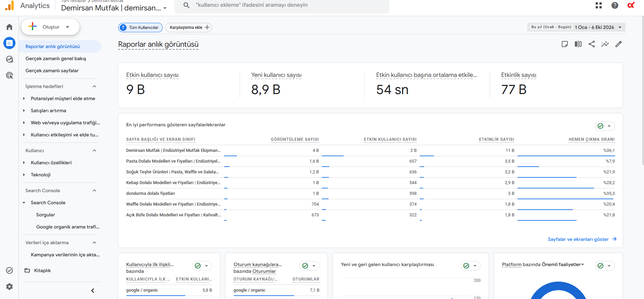Open the Home icon in left rail
Image resolution: width=644 pixels, height=299 pixels.
9,27
